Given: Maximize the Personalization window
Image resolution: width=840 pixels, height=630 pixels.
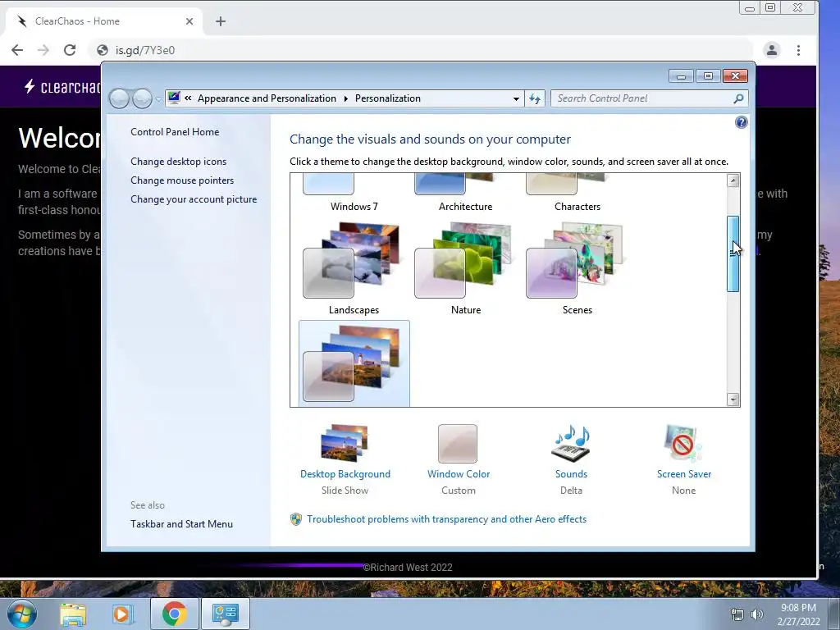Looking at the screenshot, I should (708, 76).
